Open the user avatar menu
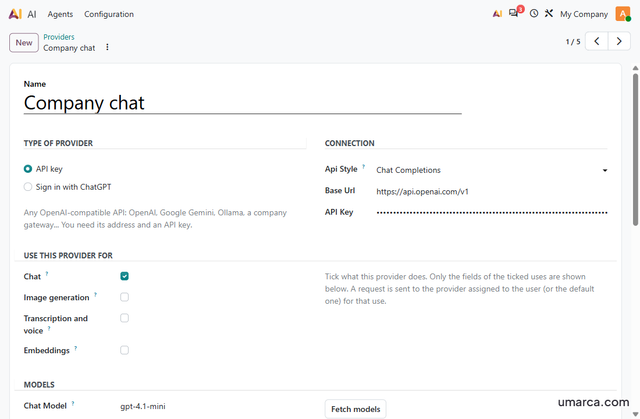The height and width of the screenshot is (419, 640). 623,14
